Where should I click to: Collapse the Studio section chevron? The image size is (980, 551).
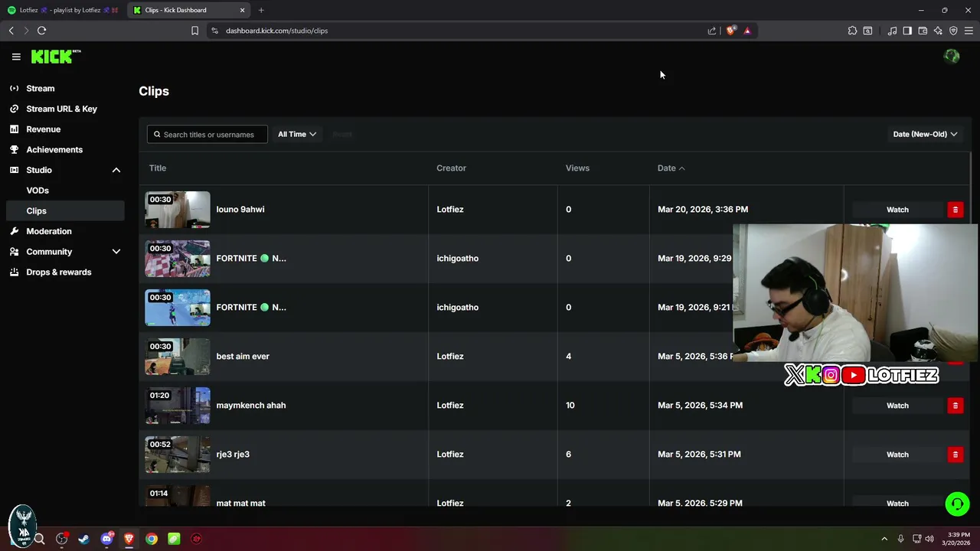(x=116, y=170)
